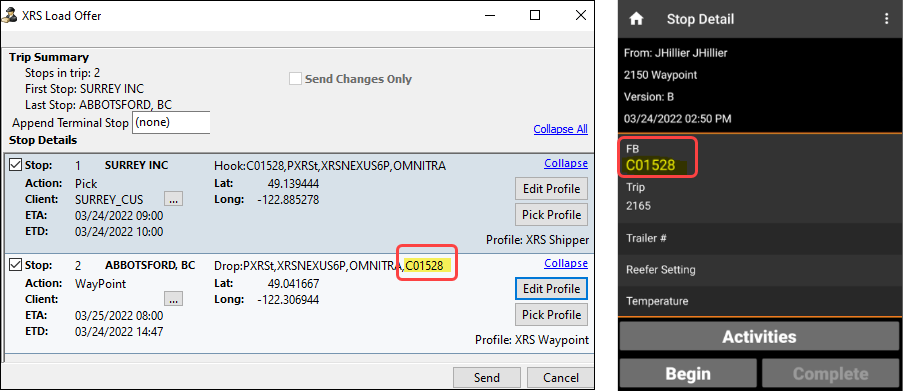Click the First Stop: SURREY INC summary line
Viewport: 903px width, 391px height.
tap(84, 89)
